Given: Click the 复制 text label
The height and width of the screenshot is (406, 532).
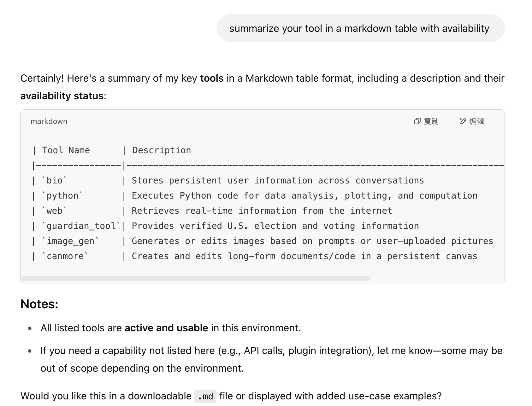Looking at the screenshot, I should click(x=431, y=121).
